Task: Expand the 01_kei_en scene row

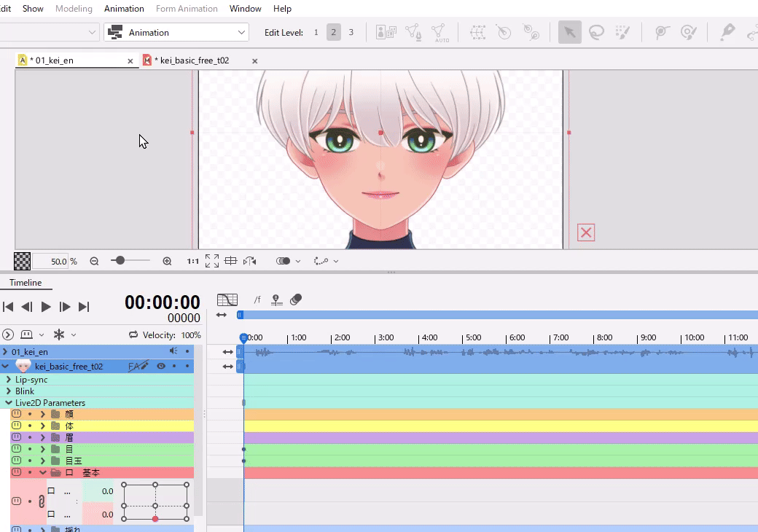Action: pos(5,351)
